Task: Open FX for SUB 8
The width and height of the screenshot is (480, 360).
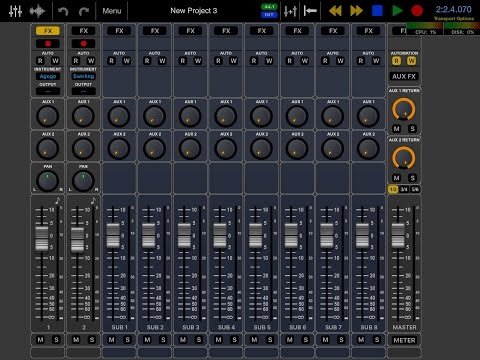Action: click(x=368, y=31)
